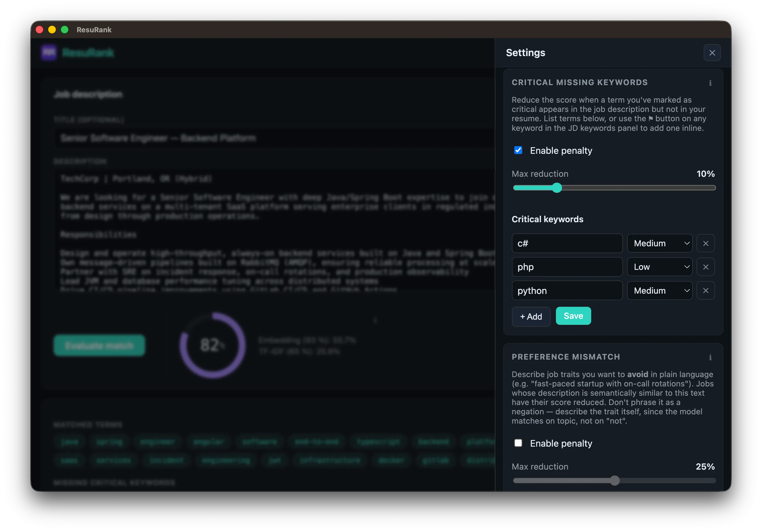
Task: Click the Settings panel heading
Action: point(525,53)
